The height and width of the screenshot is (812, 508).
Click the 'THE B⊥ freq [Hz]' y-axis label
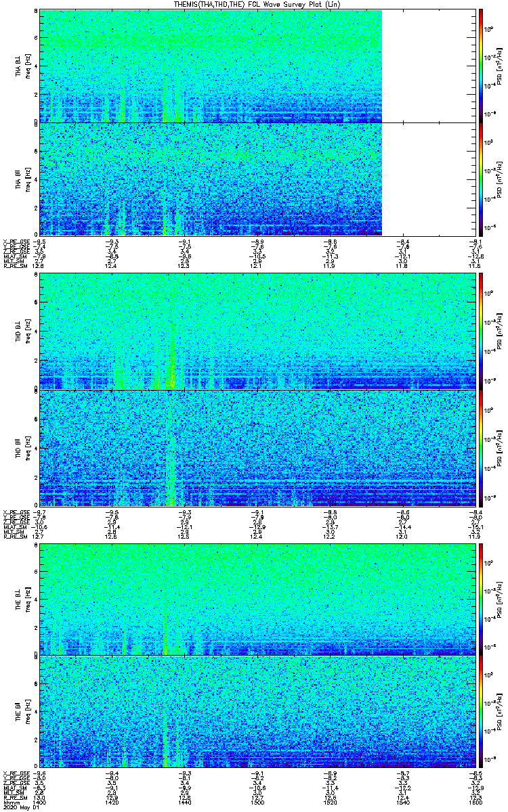click(x=22, y=598)
